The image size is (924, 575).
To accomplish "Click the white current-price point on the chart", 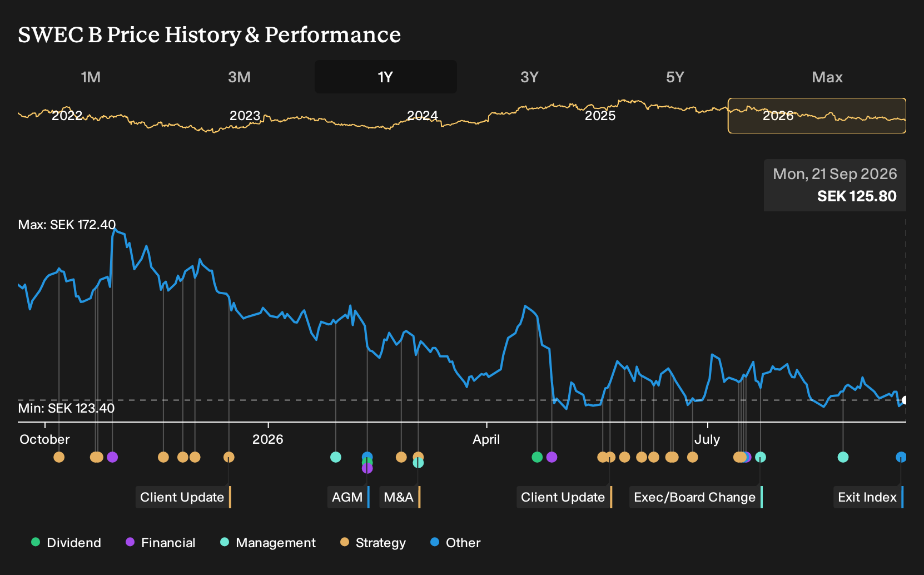I will [905, 400].
